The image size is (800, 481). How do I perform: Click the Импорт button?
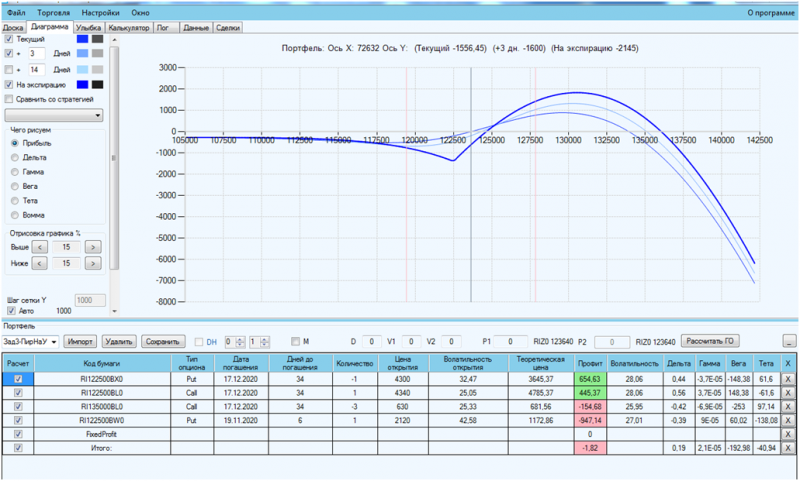[x=80, y=341]
